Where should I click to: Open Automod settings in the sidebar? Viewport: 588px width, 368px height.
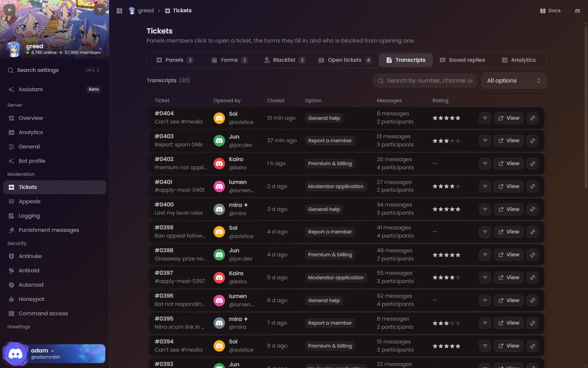55,285
